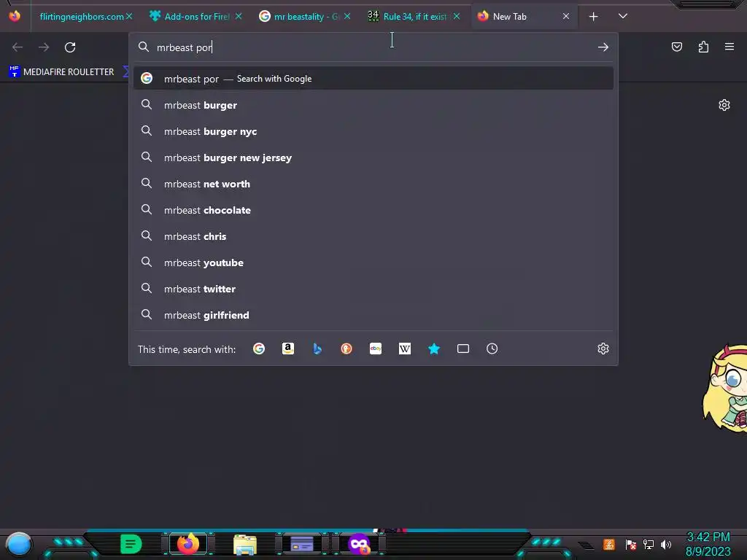Pick the 'mrbeast twitter' suggestion
747x560 pixels.
point(373,289)
